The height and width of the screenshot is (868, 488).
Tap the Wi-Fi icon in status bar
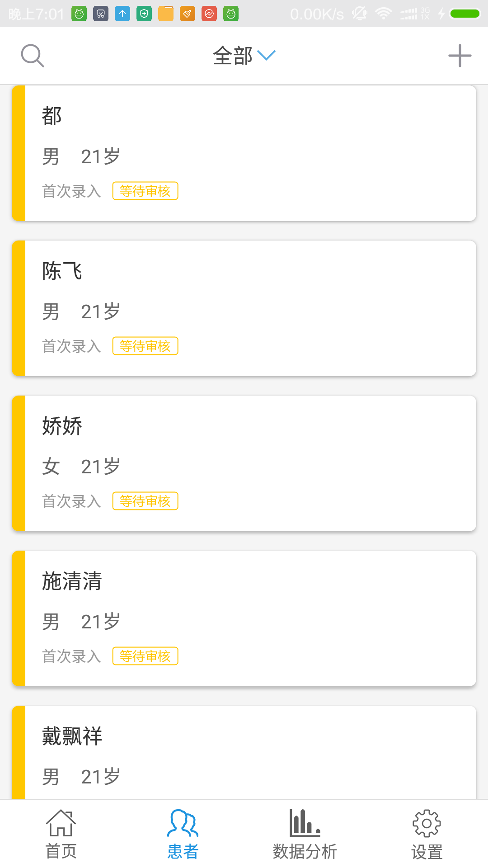point(384,14)
